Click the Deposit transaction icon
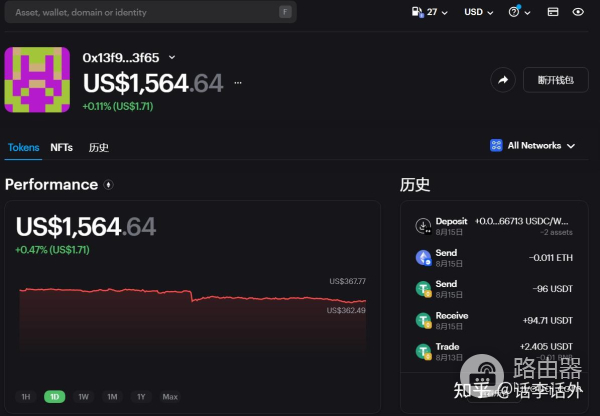 423,226
